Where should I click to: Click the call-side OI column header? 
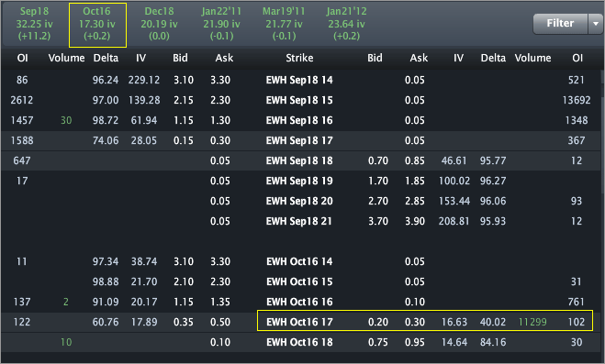(22, 58)
